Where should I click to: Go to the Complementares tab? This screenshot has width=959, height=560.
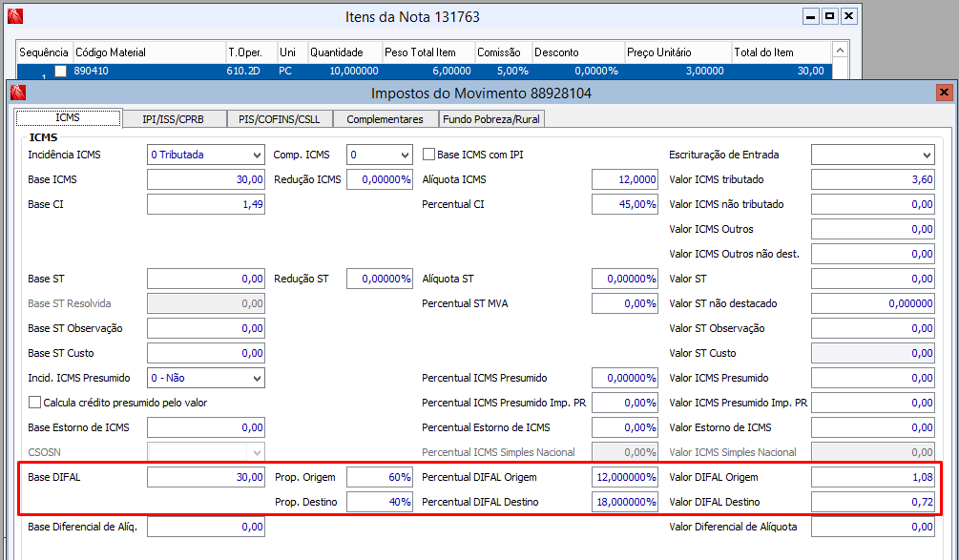click(385, 118)
